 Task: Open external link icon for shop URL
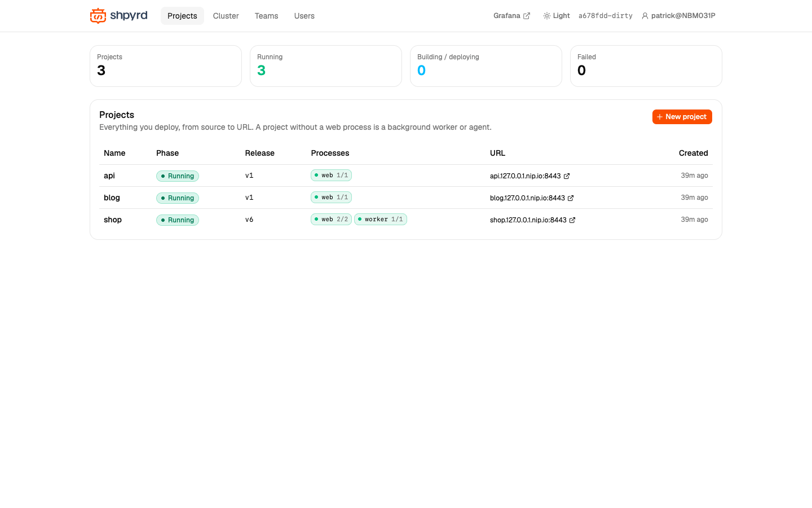(x=572, y=220)
